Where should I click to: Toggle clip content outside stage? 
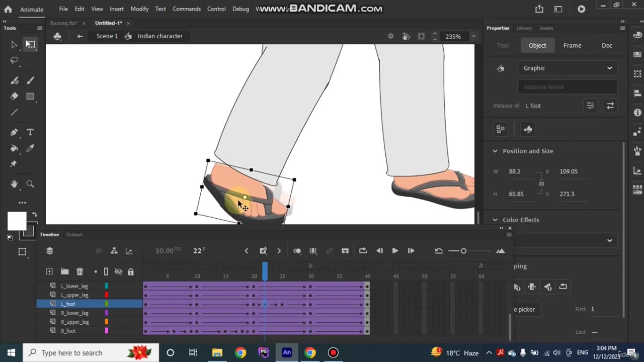(x=421, y=36)
